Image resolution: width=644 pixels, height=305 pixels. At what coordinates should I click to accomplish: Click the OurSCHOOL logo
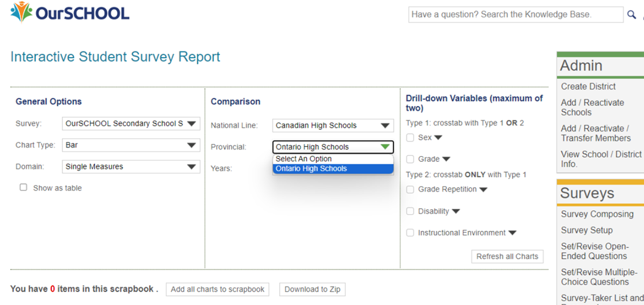[x=70, y=12]
